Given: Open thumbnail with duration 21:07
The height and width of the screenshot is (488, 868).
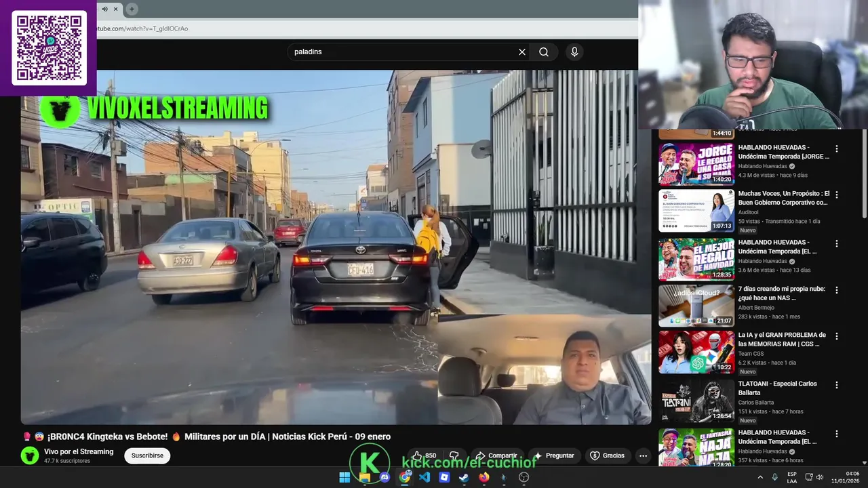Looking at the screenshot, I should coord(696,305).
